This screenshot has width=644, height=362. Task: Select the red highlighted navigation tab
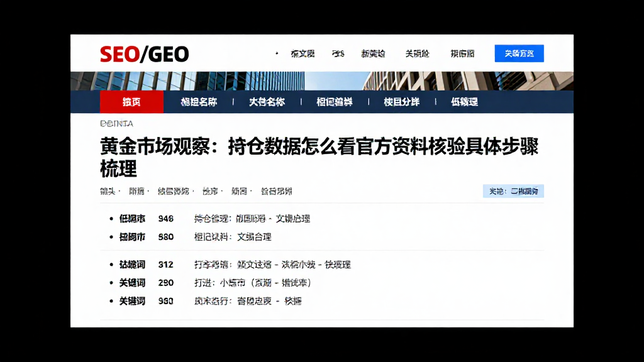tap(131, 102)
